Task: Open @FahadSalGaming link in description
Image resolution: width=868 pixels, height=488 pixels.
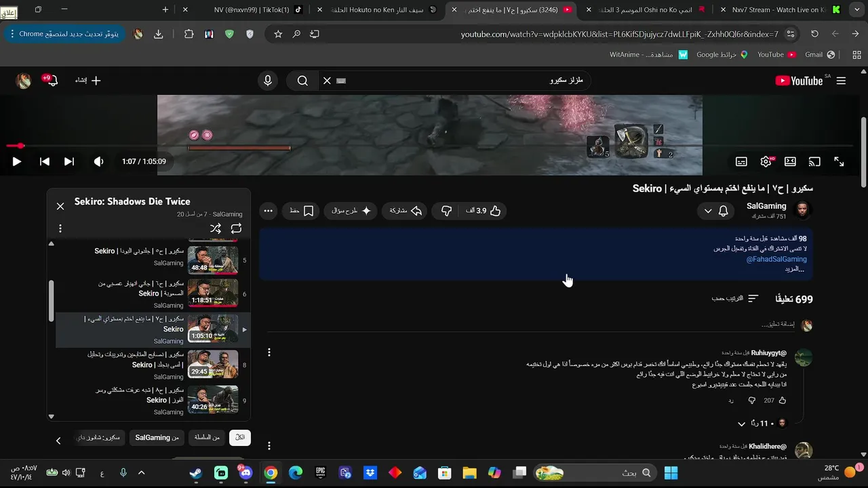Action: click(x=776, y=259)
